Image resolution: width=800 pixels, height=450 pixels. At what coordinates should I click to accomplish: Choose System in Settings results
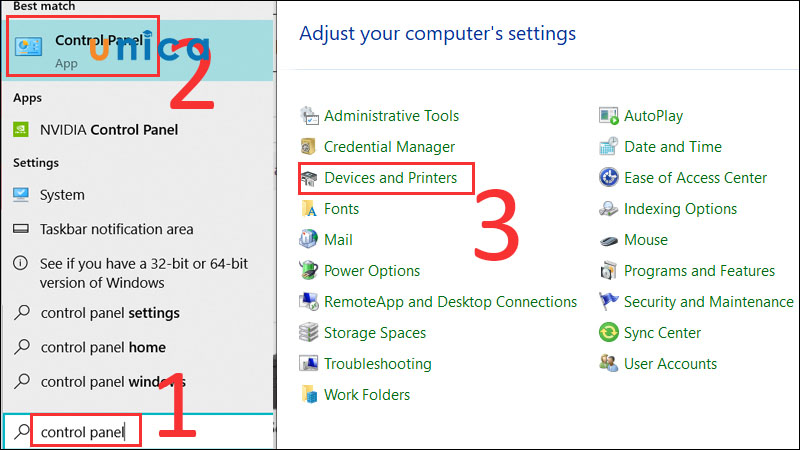pyautogui.click(x=62, y=195)
